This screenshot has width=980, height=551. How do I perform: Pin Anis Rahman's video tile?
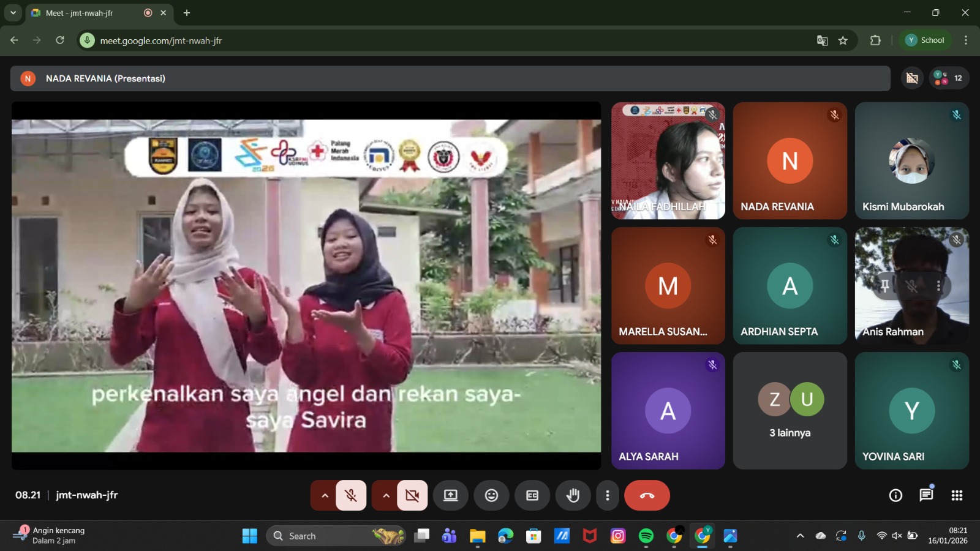point(884,286)
